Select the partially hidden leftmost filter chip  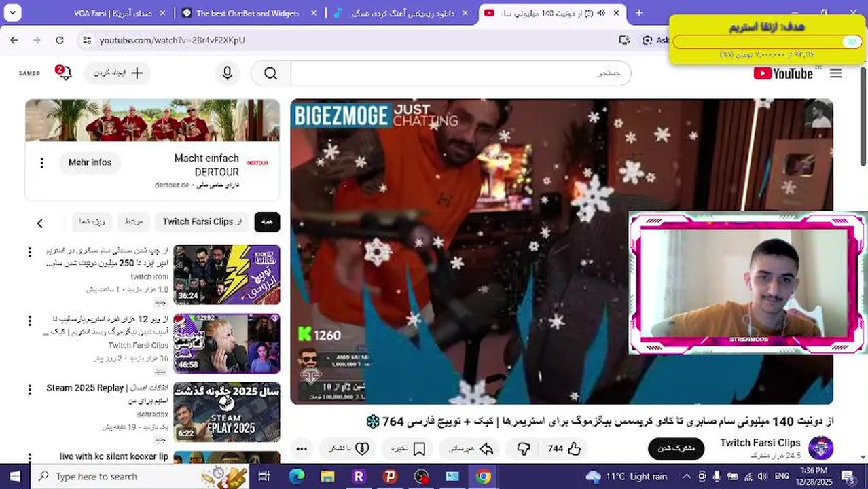(x=92, y=222)
